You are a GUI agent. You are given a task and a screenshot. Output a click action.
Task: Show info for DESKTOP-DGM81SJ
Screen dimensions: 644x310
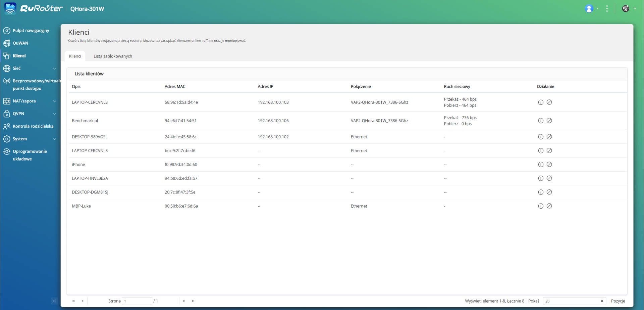541,192
